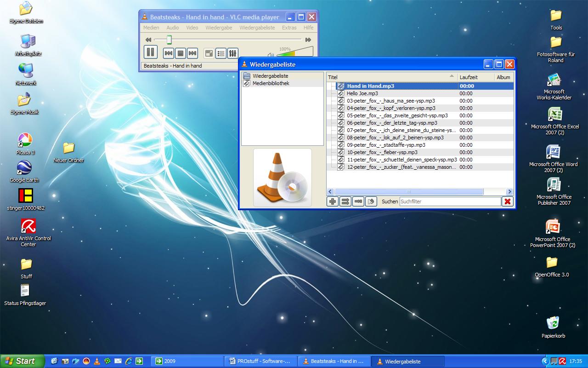Image resolution: width=588 pixels, height=368 pixels.
Task: Open the Extras menu
Action: pyautogui.click(x=289, y=28)
